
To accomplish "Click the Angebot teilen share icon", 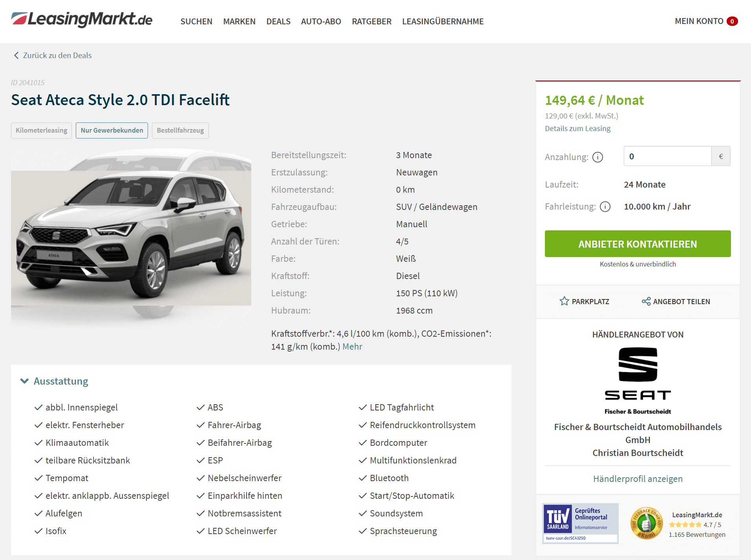I will pyautogui.click(x=646, y=301).
